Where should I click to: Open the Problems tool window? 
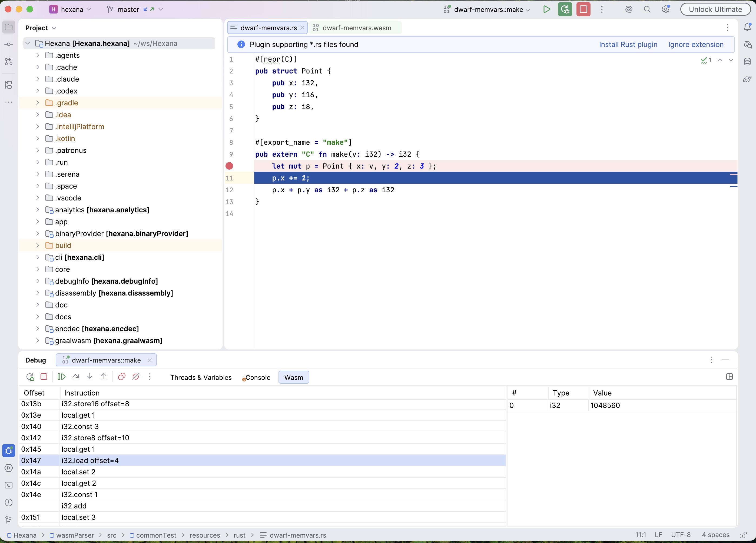pos(9,502)
